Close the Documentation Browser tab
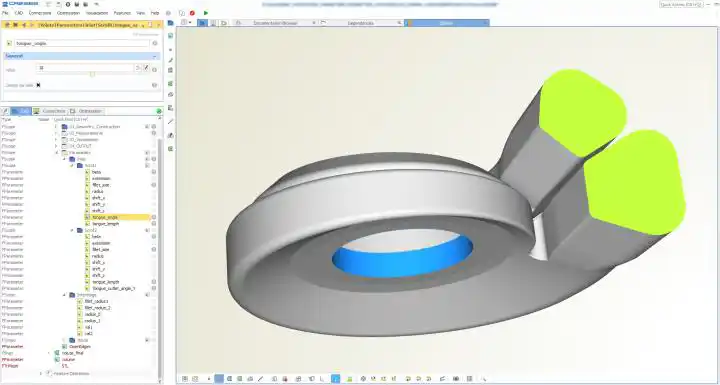 pos(314,23)
